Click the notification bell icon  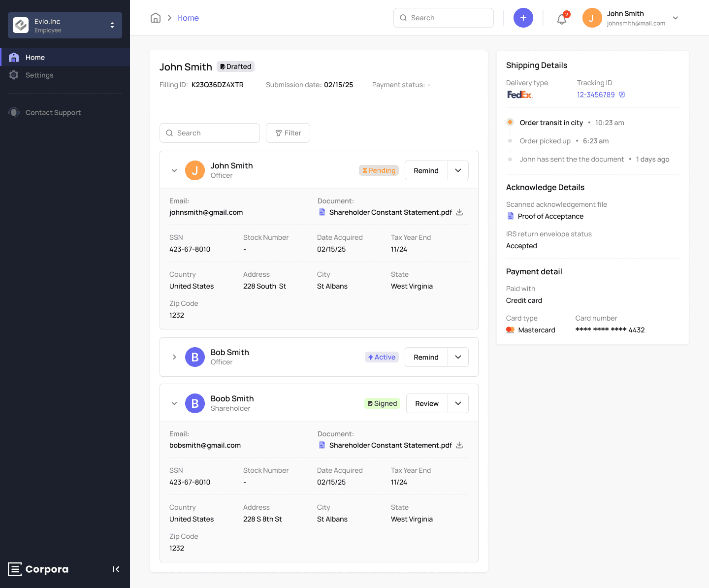(561, 19)
